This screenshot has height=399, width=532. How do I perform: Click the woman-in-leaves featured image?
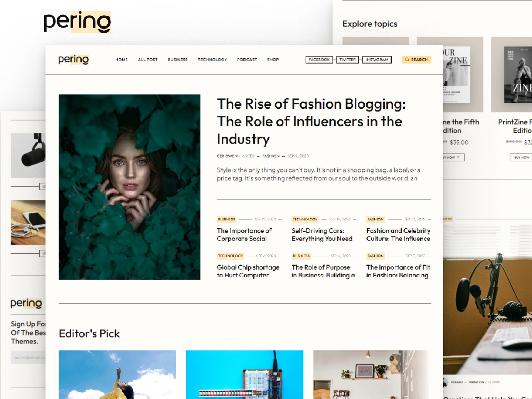130,187
